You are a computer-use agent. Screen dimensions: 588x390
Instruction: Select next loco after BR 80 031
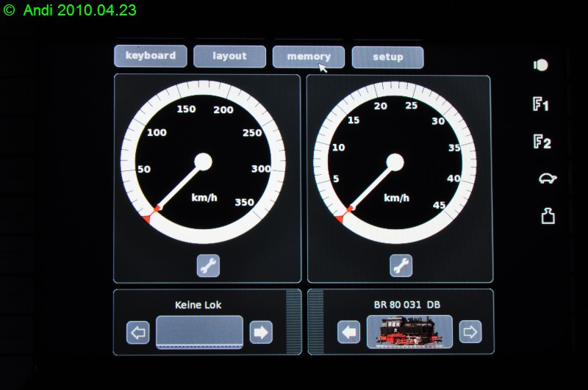[x=470, y=332]
